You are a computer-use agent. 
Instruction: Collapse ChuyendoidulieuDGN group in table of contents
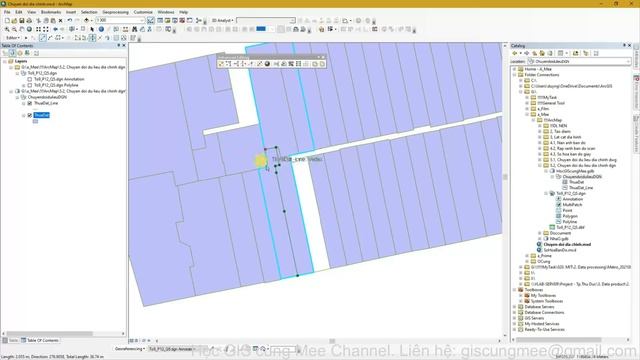pyautogui.click(x=18, y=98)
